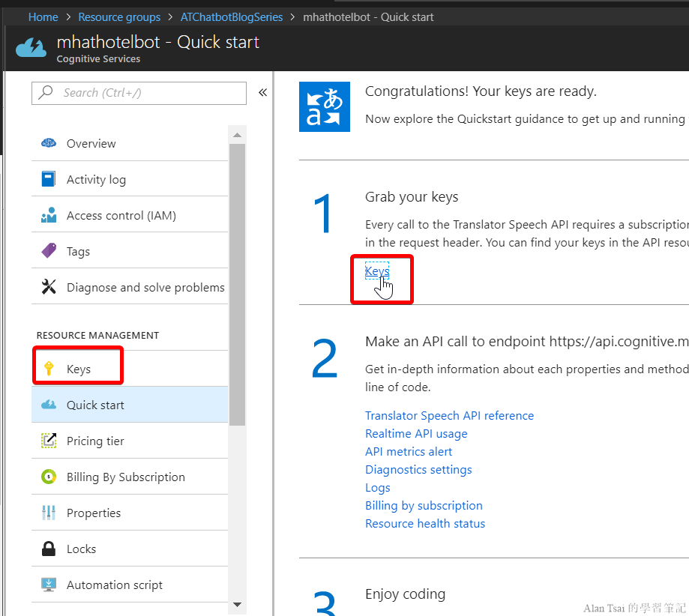Click the sidebar scrollbar thumb
Viewport: 689px width, 616px height.
pyautogui.click(x=237, y=285)
